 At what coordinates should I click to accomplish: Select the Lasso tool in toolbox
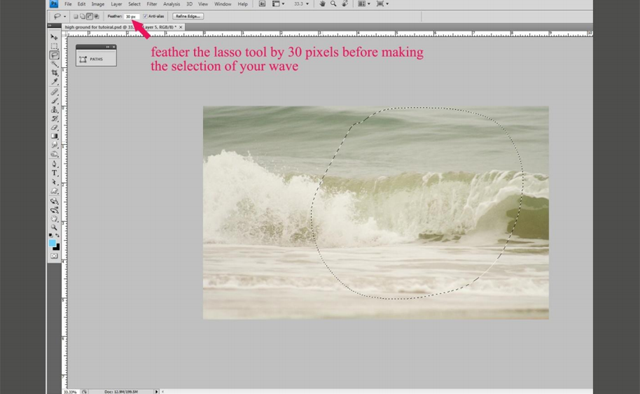54,55
